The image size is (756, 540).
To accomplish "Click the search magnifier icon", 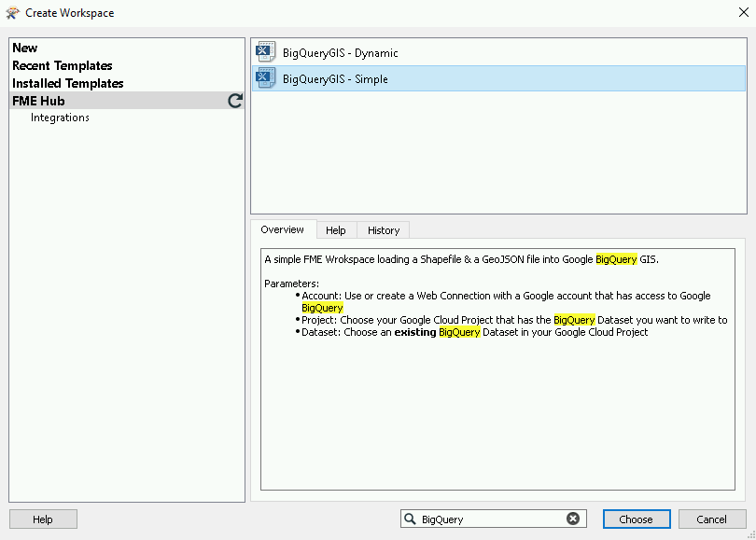I will [410, 519].
